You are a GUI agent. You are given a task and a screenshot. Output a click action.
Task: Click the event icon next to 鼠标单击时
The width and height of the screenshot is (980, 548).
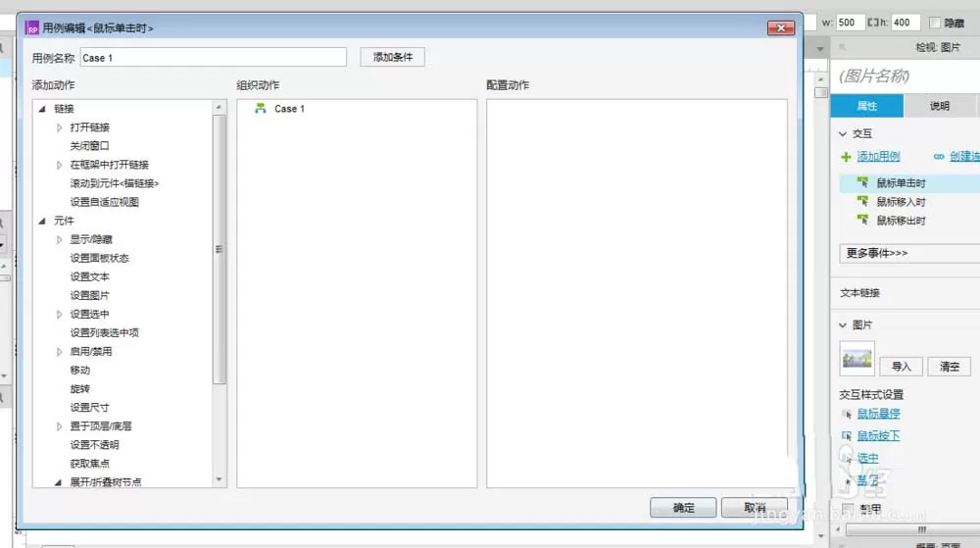[862, 182]
